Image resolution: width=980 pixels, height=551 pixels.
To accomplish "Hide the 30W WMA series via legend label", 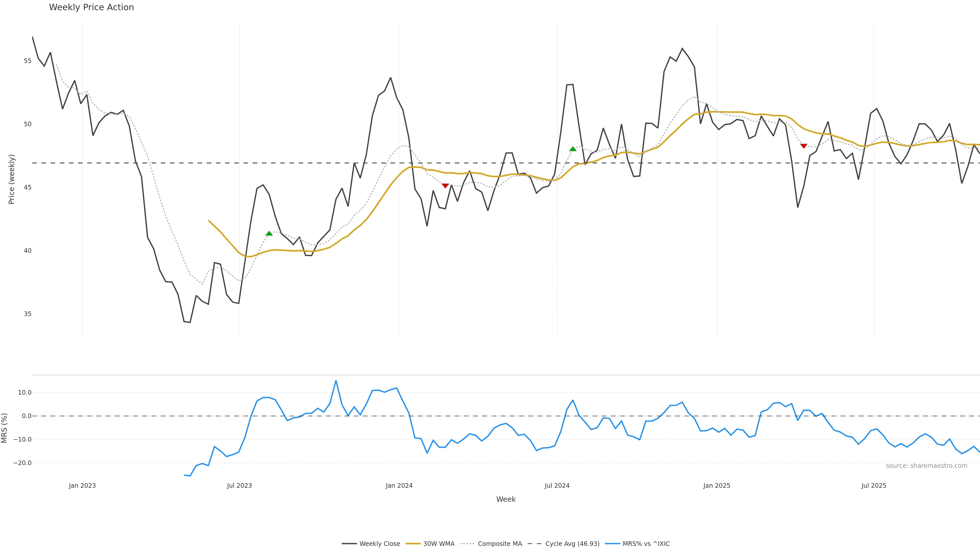I will (439, 544).
